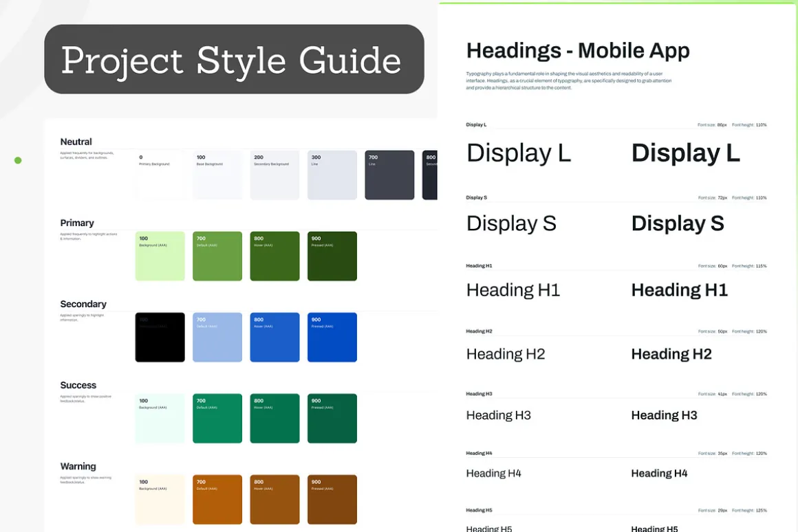Viewport: 798px width, 532px height.
Task: Click the large regular-weight "Heading H4" sample
Action: coord(494,474)
